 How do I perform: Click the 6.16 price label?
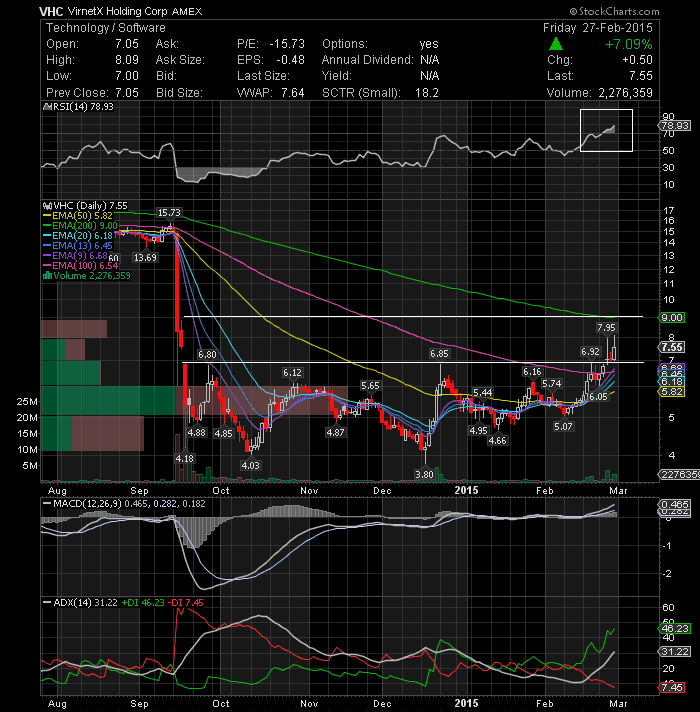click(x=532, y=372)
